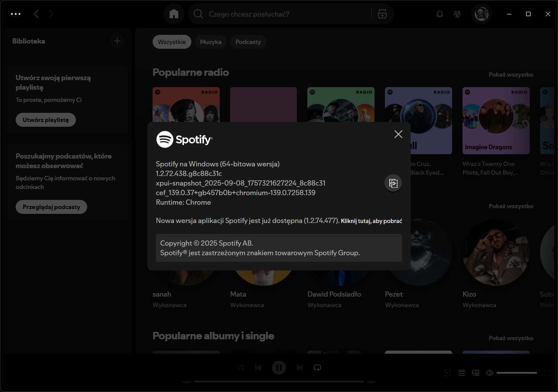Viewport: 558px width, 392px height.
Task: Click 'Kliknij tutaj, aby pobrać' update link
Action: point(371,221)
